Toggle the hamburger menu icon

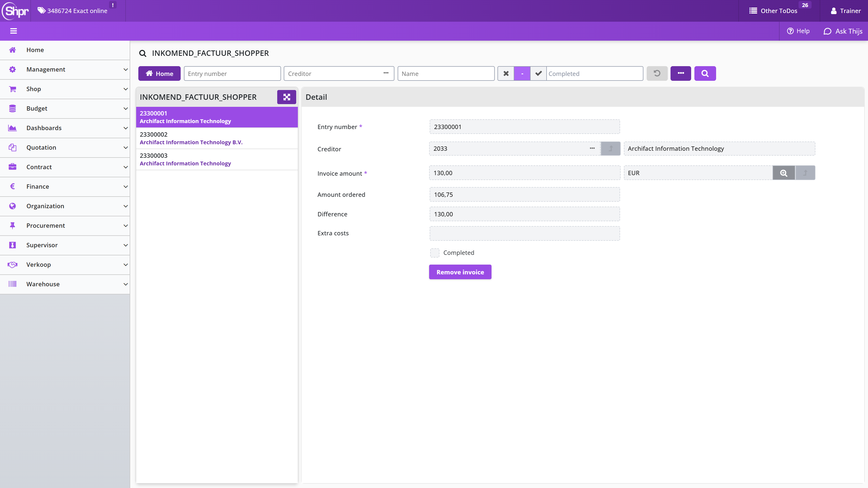point(14,31)
